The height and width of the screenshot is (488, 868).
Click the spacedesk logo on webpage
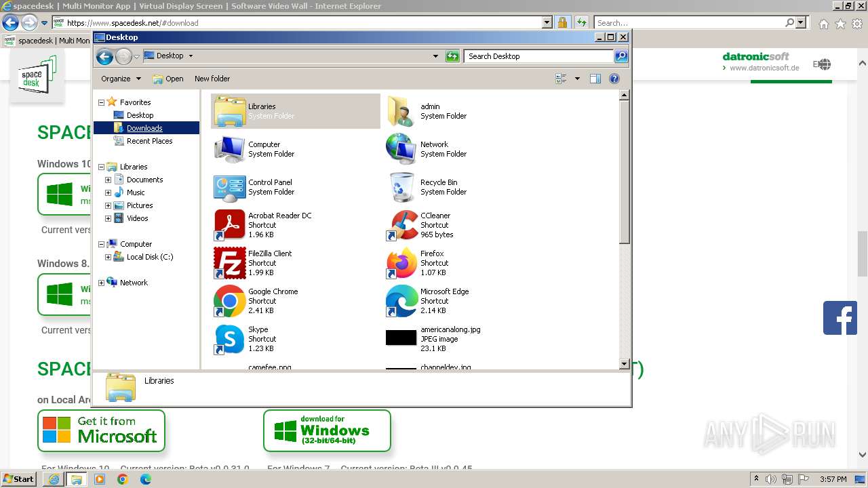(38, 76)
